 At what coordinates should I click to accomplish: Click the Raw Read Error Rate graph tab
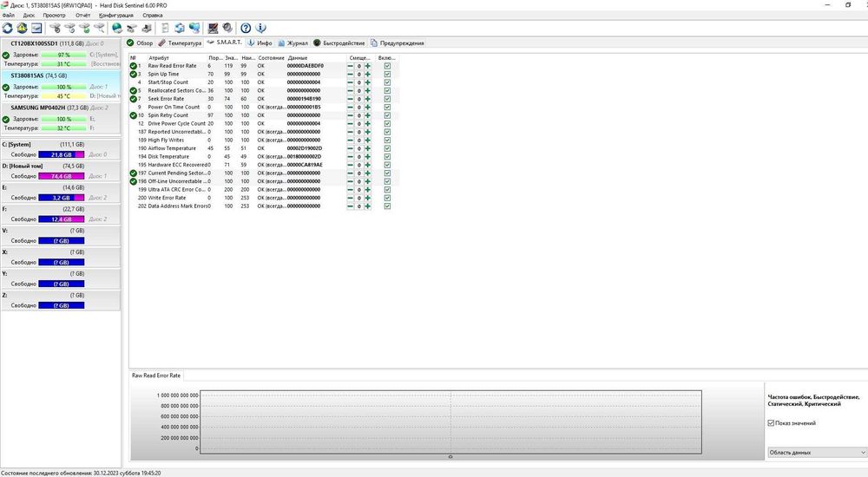click(x=156, y=376)
